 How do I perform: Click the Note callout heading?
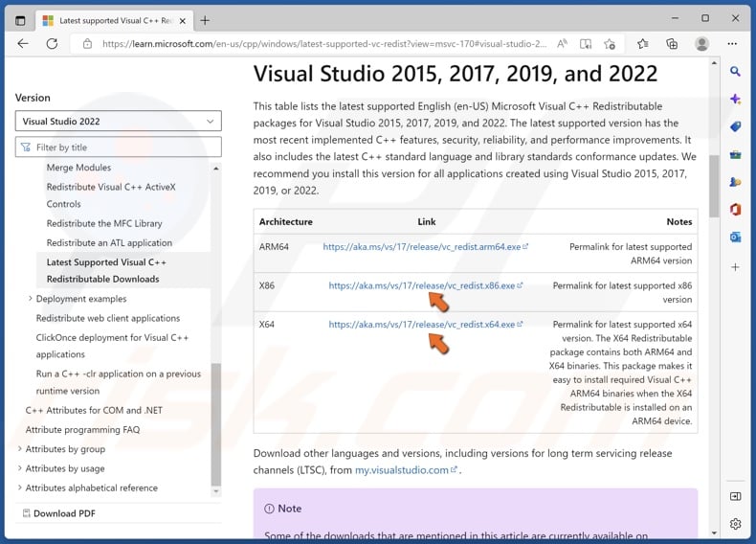pyautogui.click(x=282, y=509)
